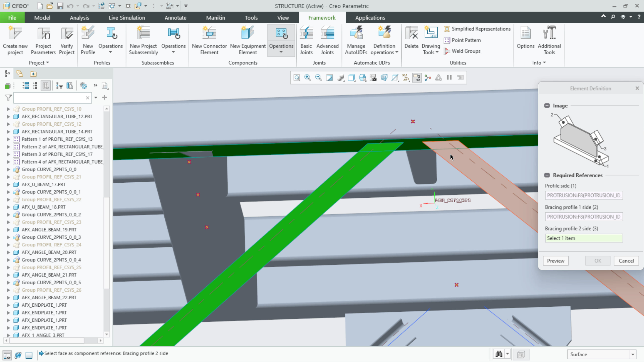The width and height of the screenshot is (644, 362).
Task: Toggle Simplified Representations
Action: (477, 29)
